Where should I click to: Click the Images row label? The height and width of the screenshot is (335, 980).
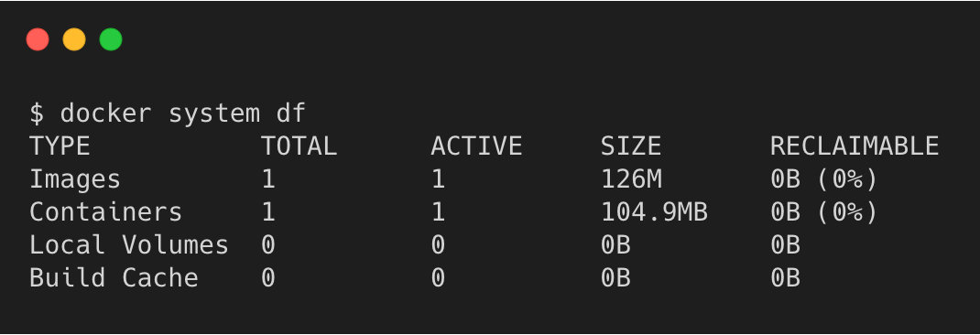(x=75, y=179)
